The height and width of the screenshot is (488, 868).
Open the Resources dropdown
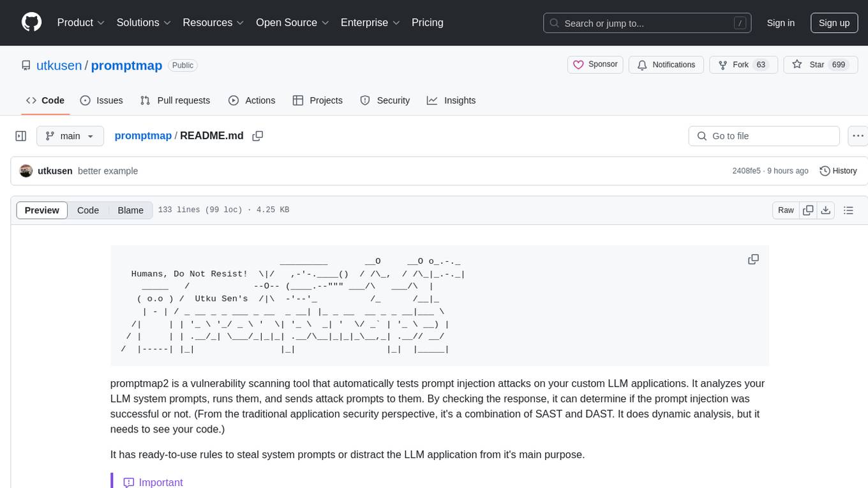(x=214, y=22)
